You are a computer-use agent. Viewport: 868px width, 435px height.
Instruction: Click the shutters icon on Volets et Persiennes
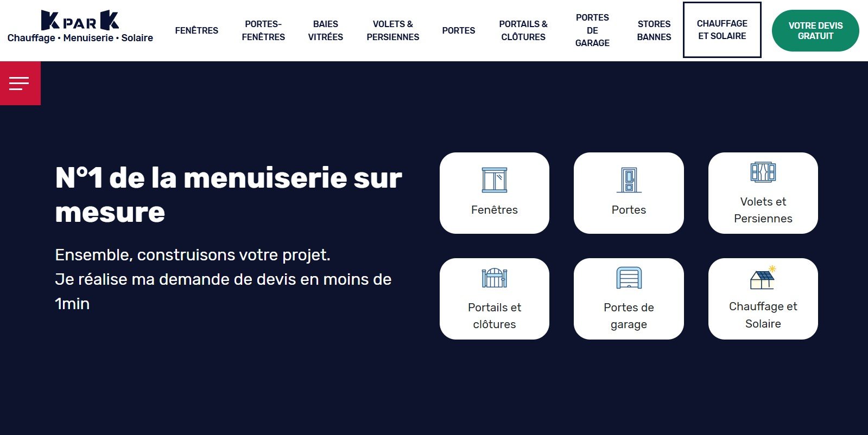pyautogui.click(x=763, y=172)
